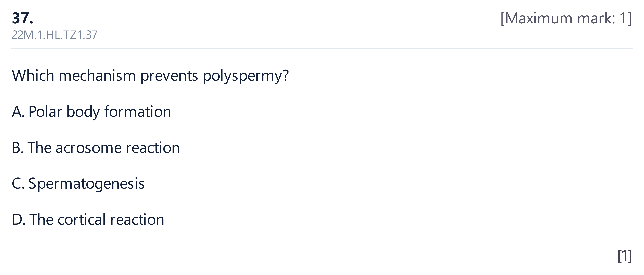Select answer B. The acrosome reaction
644x275 pixels.
[96, 148]
